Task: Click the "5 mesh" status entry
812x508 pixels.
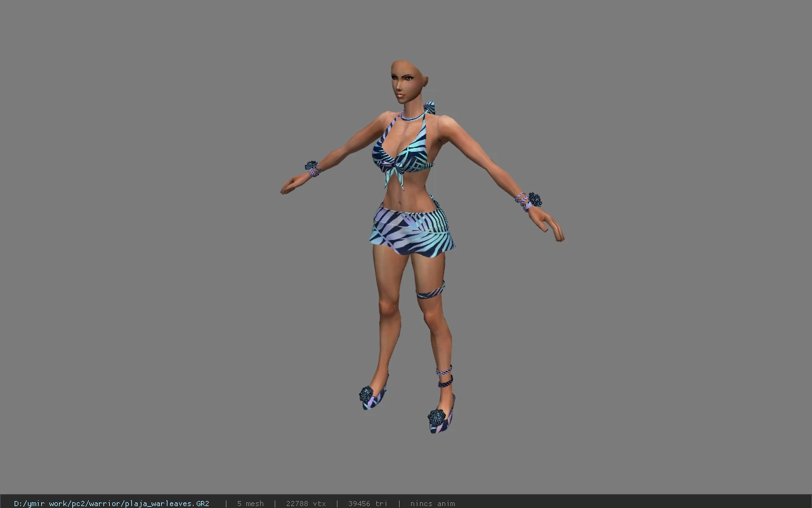Action: 251,504
